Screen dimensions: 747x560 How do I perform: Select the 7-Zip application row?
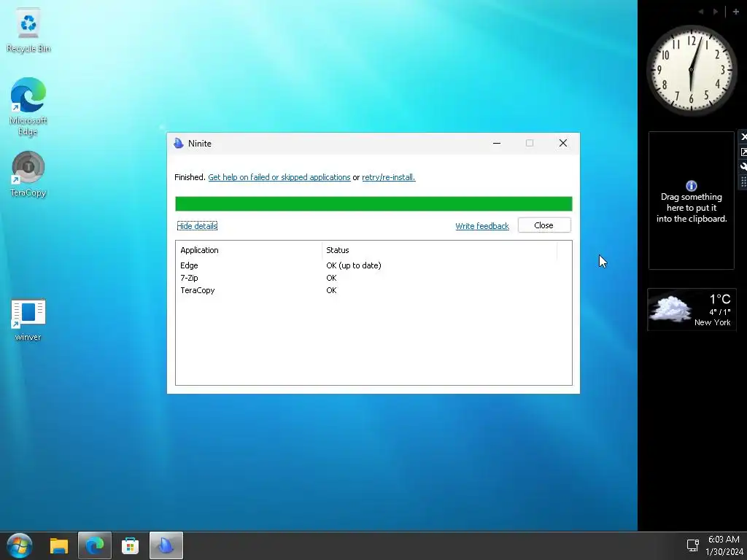click(x=373, y=278)
